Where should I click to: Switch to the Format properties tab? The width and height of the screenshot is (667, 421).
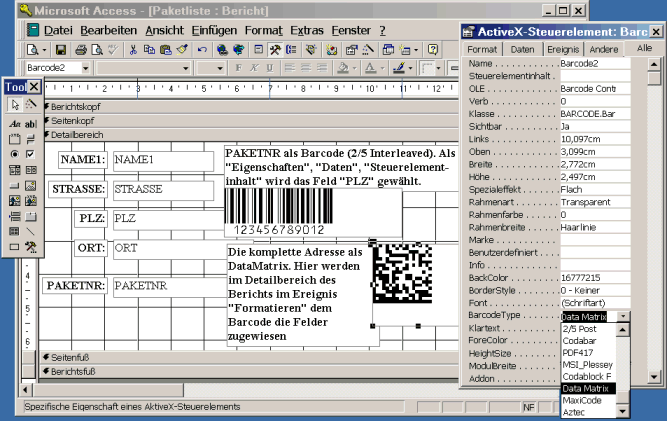(x=482, y=49)
